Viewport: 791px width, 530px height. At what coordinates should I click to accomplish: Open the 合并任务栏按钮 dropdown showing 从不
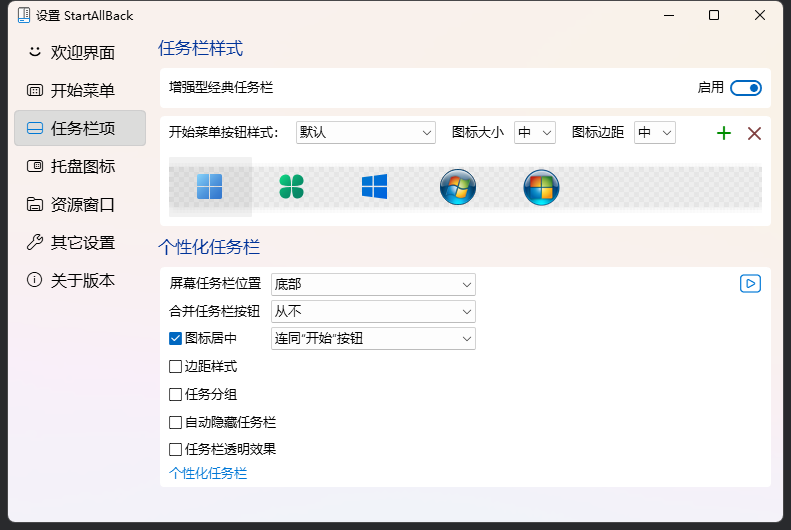[x=373, y=312]
